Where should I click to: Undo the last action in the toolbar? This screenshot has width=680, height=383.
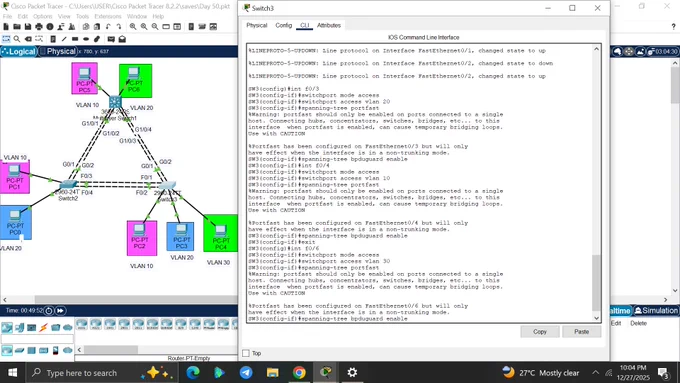pos(108,27)
